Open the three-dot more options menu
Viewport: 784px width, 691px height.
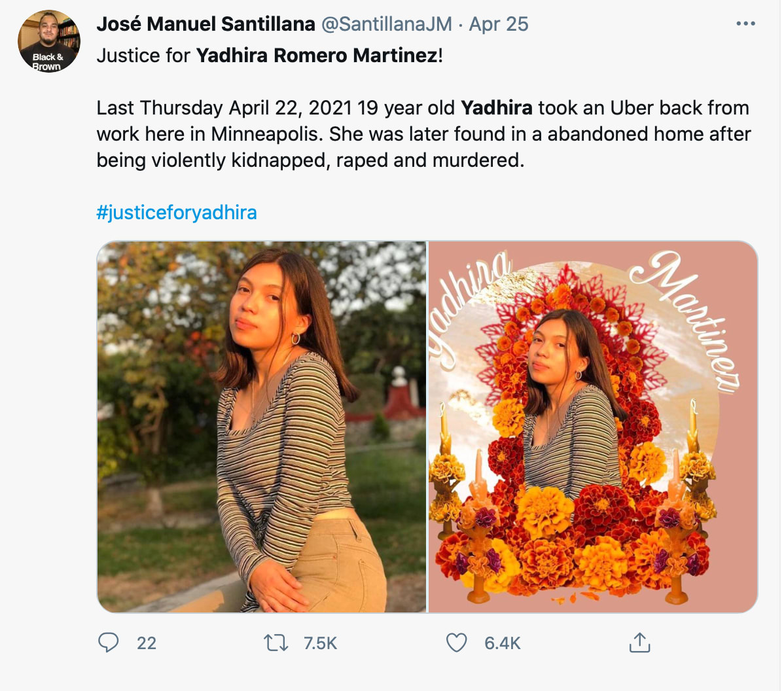(x=745, y=24)
